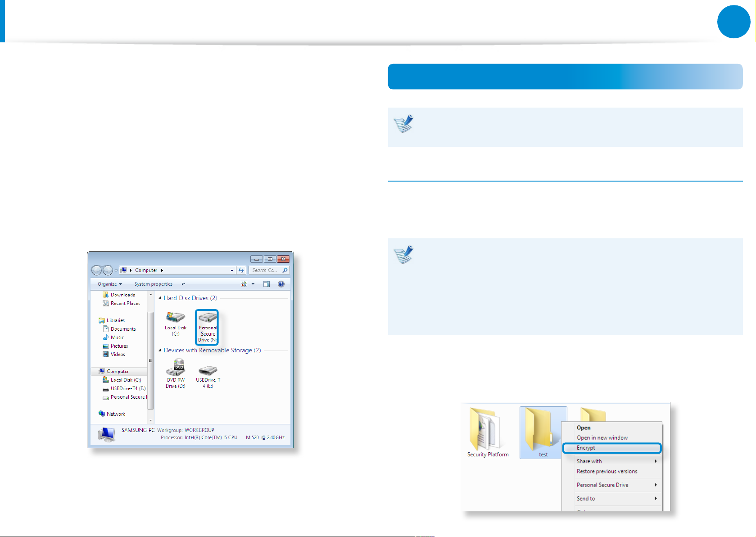Open the address bar history dropdown arrow
This screenshot has height=537, width=756.
click(232, 270)
